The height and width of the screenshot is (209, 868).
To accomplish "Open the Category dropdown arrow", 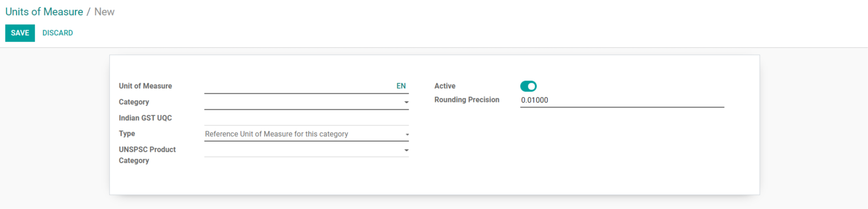I will pyautogui.click(x=406, y=102).
